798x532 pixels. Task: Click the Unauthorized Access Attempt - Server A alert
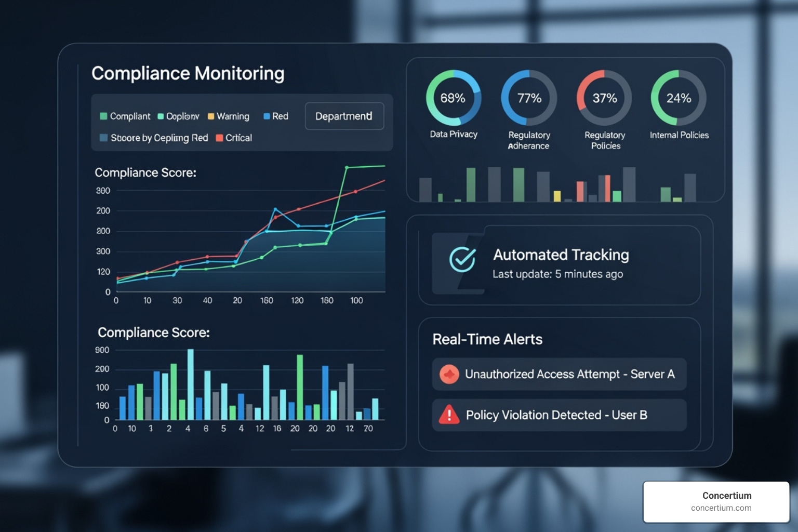click(x=559, y=374)
